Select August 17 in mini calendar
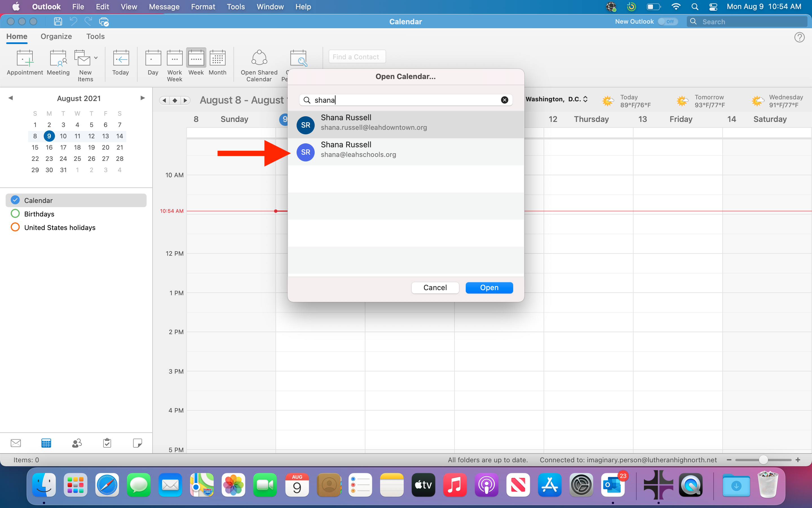 point(63,147)
